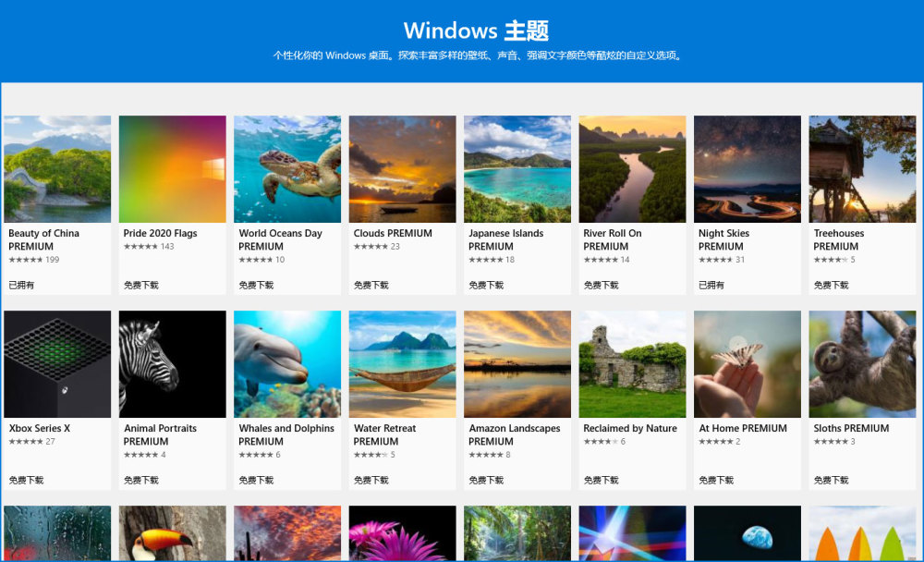Click 免费下载 under World Oceans Day
This screenshot has height=562, width=924.
click(x=256, y=285)
